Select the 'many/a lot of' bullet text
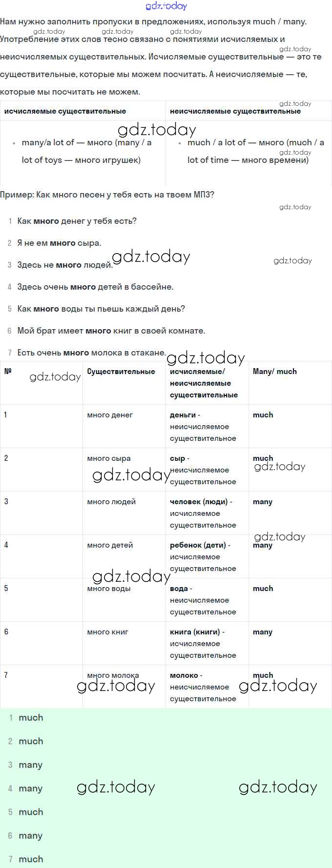The width and height of the screenshot is (332, 868). (x=86, y=151)
